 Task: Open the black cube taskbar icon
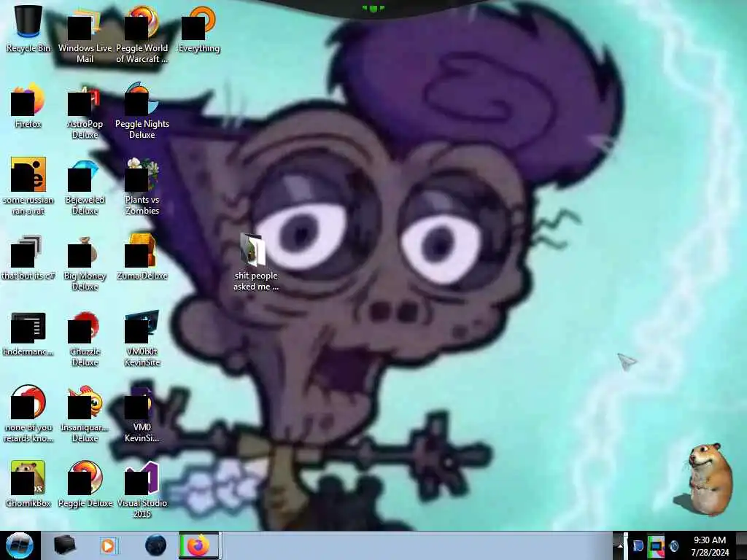pyautogui.click(x=64, y=545)
